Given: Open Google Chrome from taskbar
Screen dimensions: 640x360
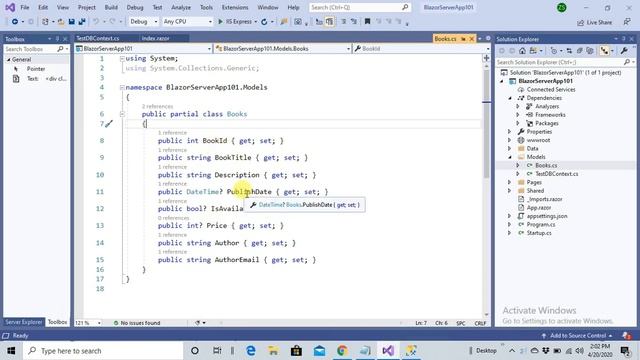Looking at the screenshot, I should click(342, 351).
